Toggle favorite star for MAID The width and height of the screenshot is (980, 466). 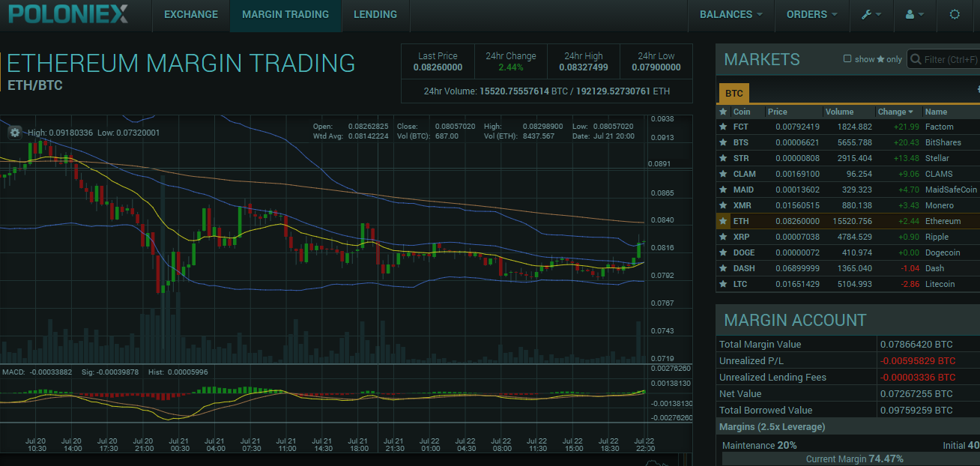pyautogui.click(x=723, y=190)
